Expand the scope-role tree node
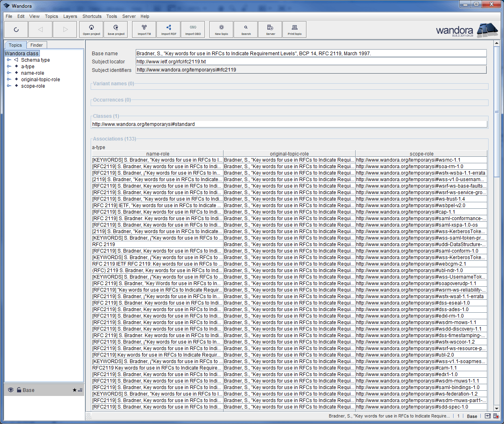Image resolution: width=504 pixels, height=424 pixels. tap(9, 86)
